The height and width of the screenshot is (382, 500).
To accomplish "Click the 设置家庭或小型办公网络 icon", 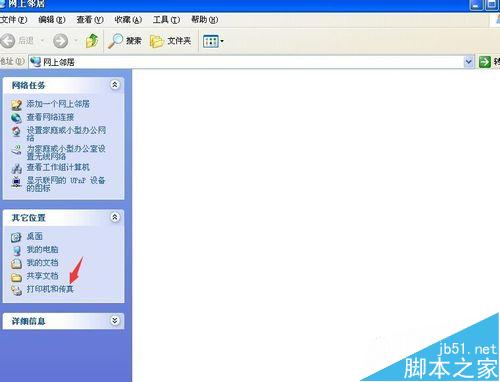I will pos(16,131).
